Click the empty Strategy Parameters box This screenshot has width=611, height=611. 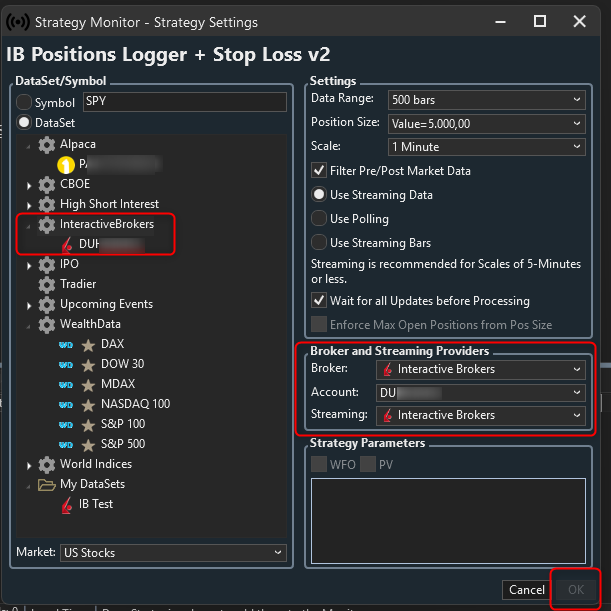point(448,521)
